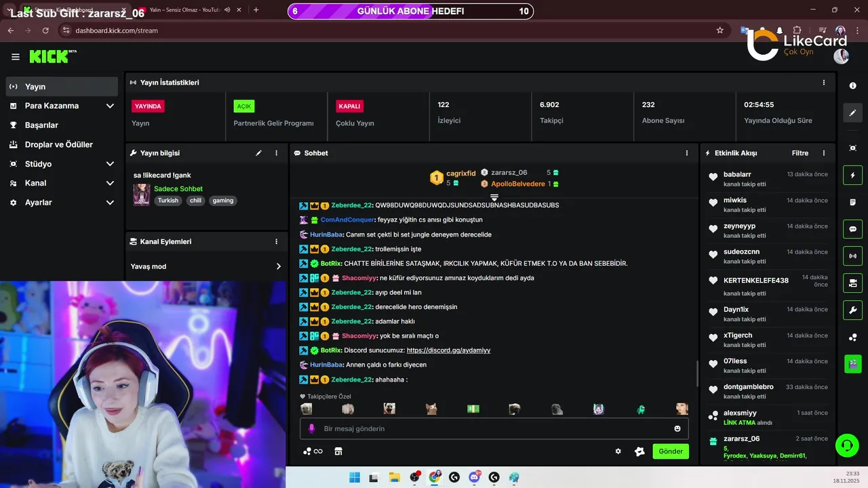
Task: Pick the cat emote in emote row
Action: [431, 409]
